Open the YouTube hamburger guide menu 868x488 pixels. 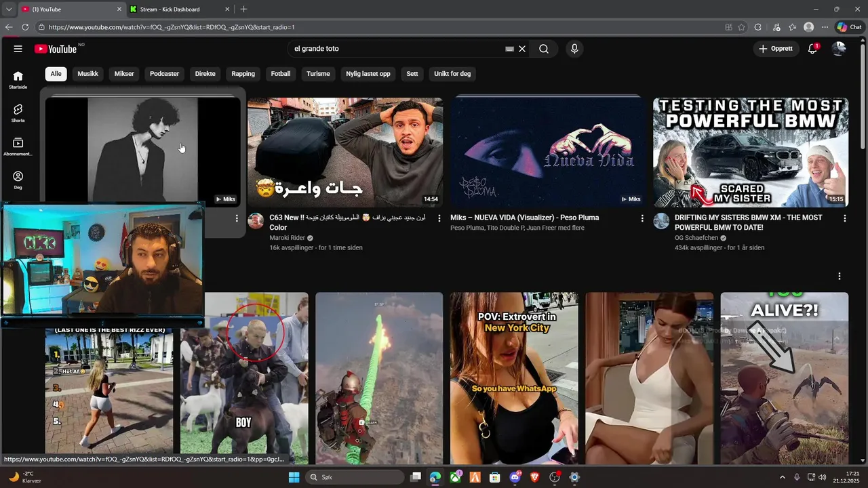tap(18, 49)
